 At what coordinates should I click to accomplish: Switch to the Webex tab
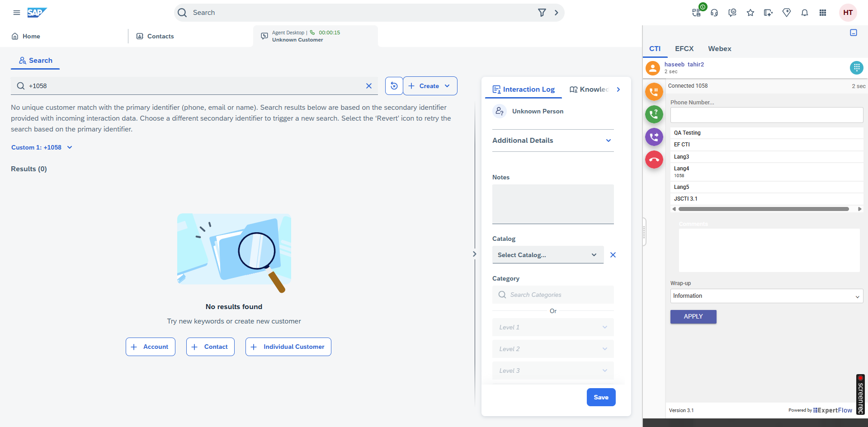[719, 49]
